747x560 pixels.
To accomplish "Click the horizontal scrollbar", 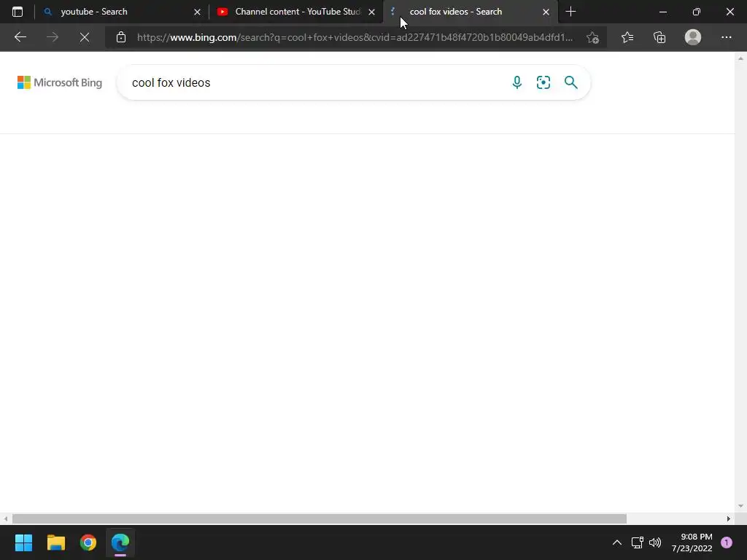I will point(320,518).
